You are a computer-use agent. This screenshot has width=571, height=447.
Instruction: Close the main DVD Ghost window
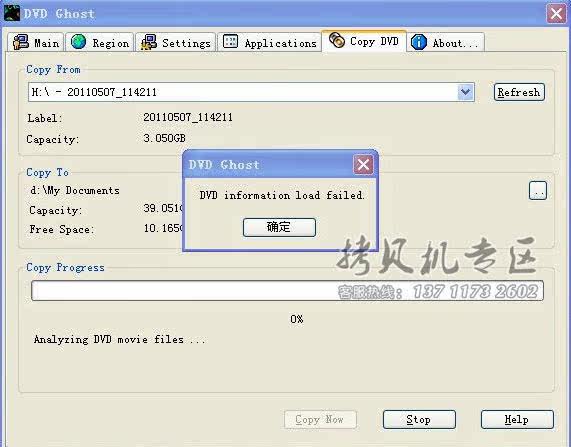[556, 14]
